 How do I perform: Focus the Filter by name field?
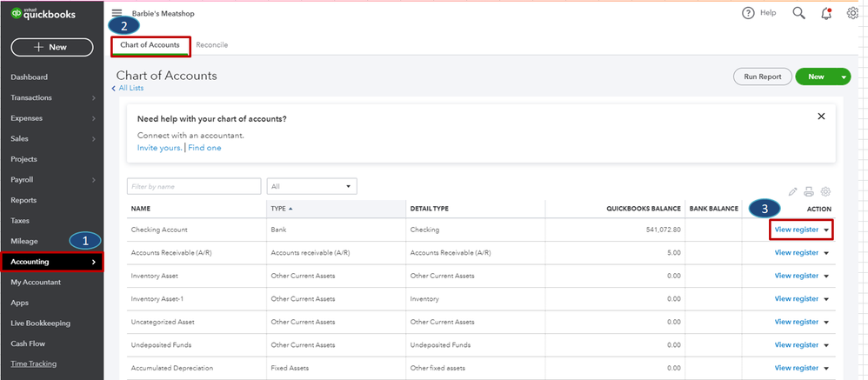[194, 186]
